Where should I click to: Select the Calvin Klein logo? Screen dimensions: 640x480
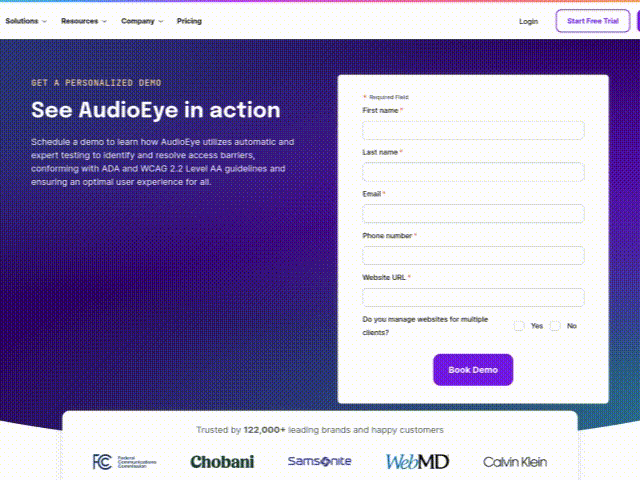(515, 462)
